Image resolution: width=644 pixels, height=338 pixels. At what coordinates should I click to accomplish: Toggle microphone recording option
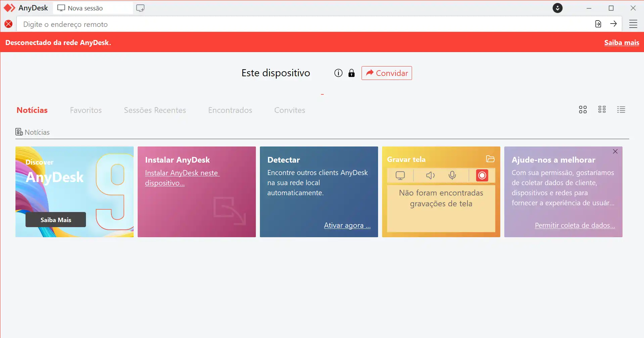[x=452, y=175]
